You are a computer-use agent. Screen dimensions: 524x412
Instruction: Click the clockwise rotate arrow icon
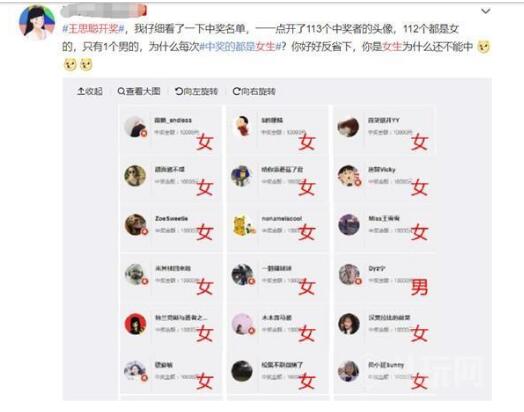(x=237, y=91)
